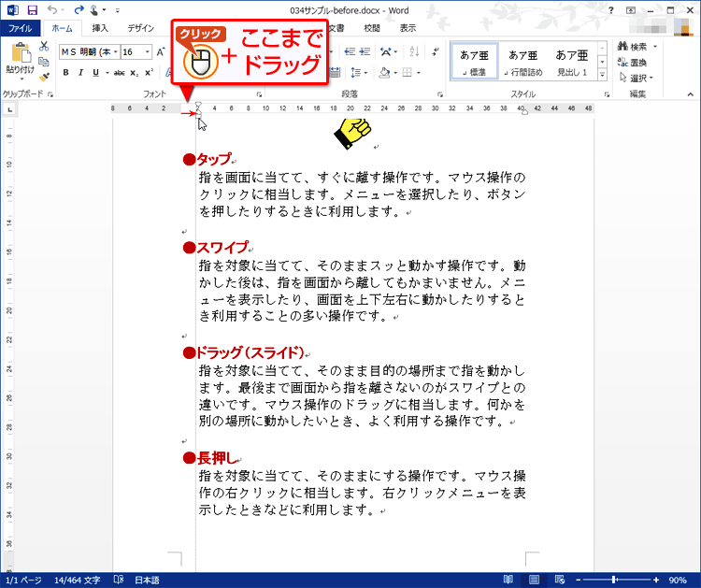The image size is (701, 588).
Task: Open the Asian layout (拡張書式) button
Action: [388, 51]
